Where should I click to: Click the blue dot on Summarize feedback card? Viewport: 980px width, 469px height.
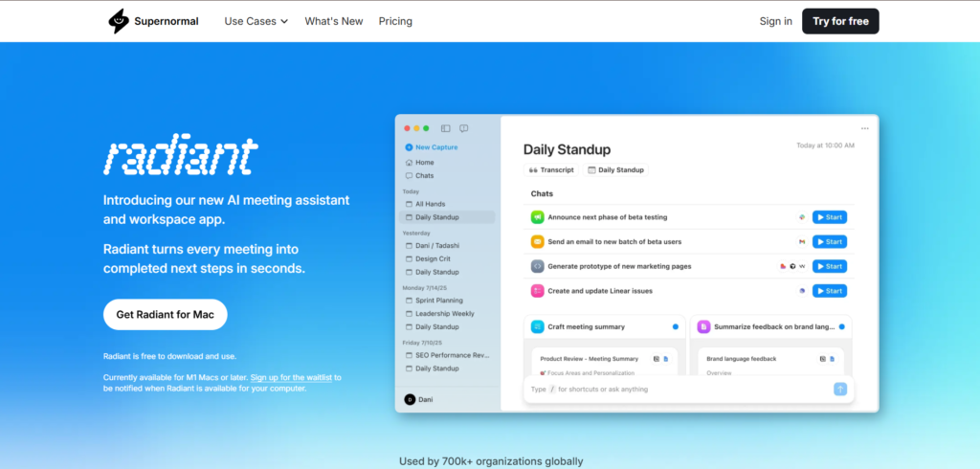[x=842, y=326]
